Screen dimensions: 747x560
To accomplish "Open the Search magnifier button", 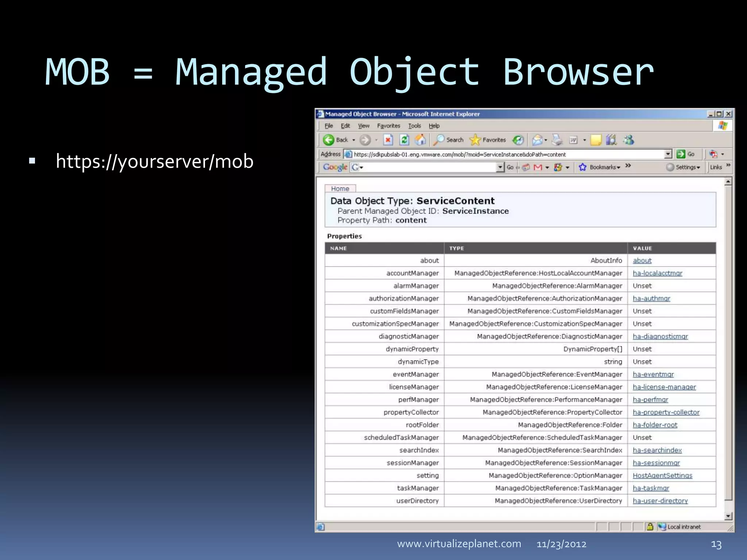I will (449, 140).
